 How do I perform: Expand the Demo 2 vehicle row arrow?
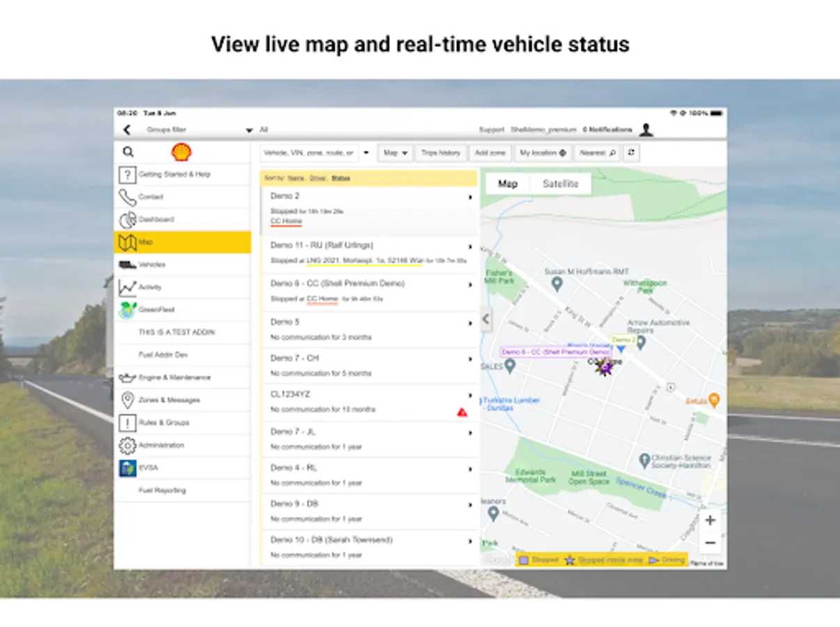pyautogui.click(x=470, y=198)
